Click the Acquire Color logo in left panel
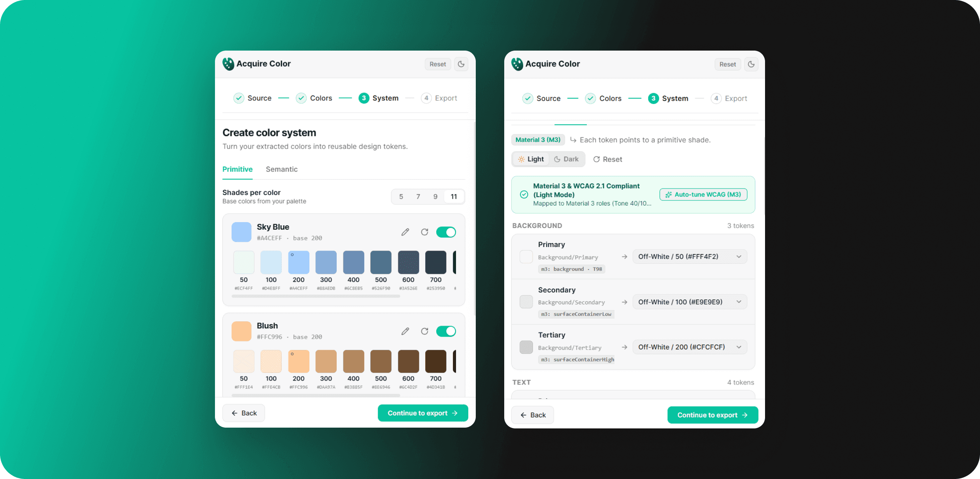 [x=228, y=64]
